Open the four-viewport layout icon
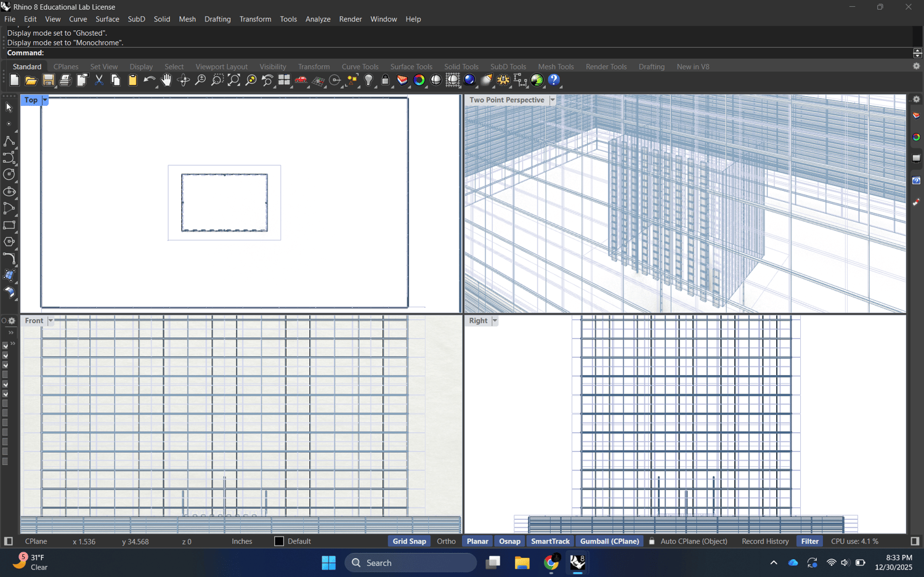This screenshot has width=924, height=577. coord(284,80)
